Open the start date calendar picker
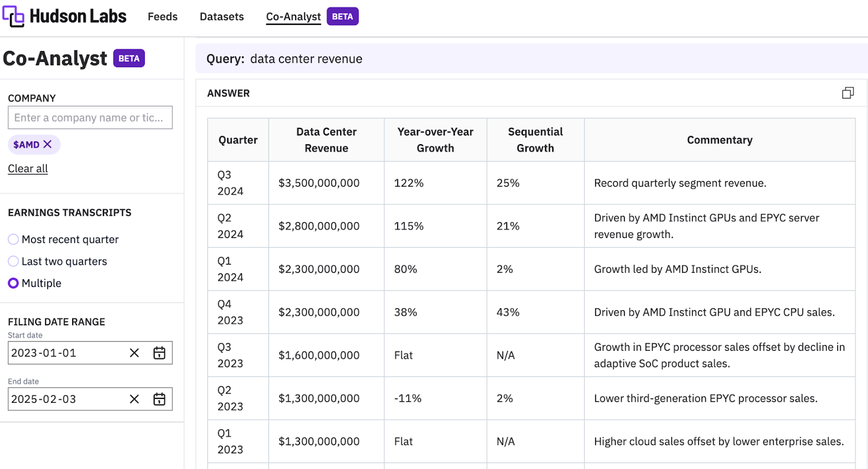868x469 pixels. [x=159, y=353]
